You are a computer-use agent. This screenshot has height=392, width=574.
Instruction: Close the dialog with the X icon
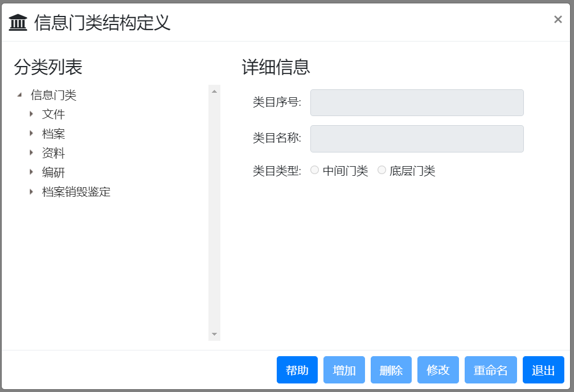[557, 20]
